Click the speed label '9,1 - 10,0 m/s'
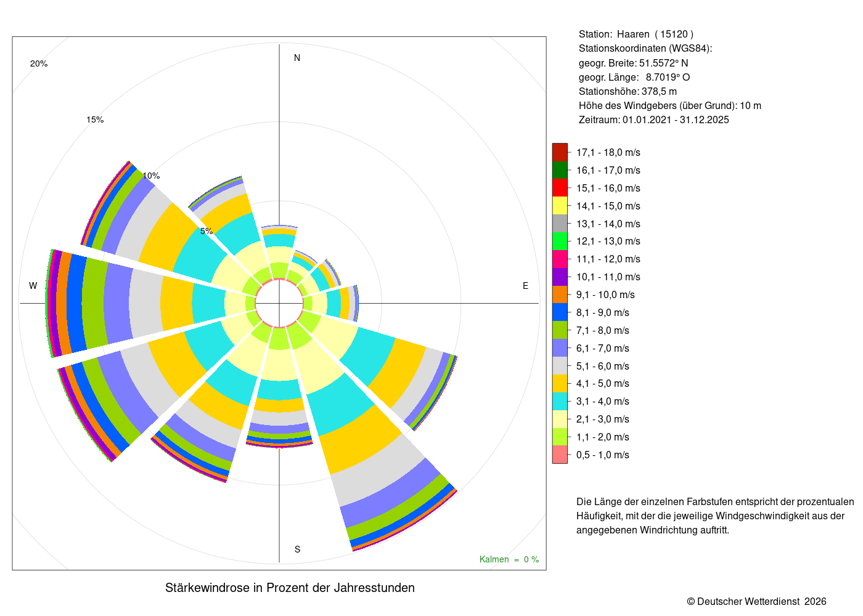Image resolution: width=863 pixels, height=616 pixels. tap(606, 295)
